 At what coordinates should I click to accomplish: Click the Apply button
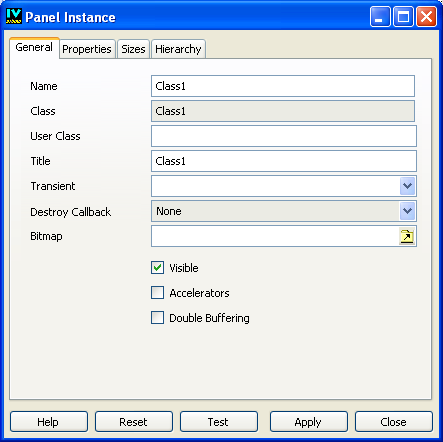click(309, 422)
